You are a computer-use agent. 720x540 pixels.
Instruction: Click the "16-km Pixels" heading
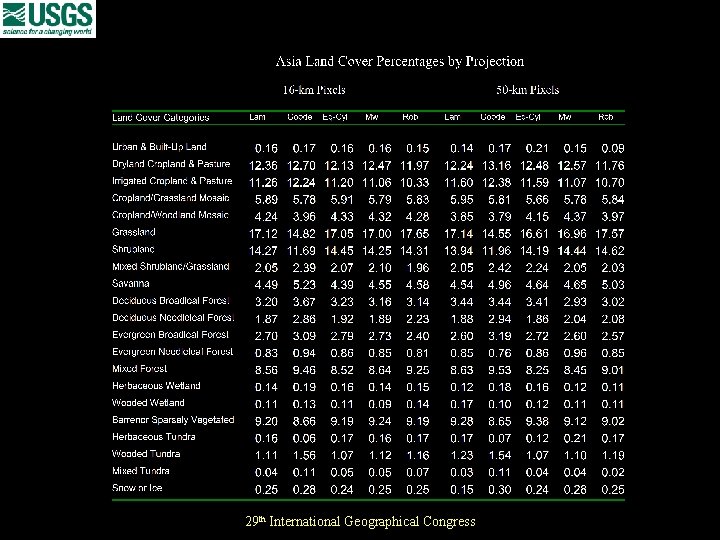314,90
